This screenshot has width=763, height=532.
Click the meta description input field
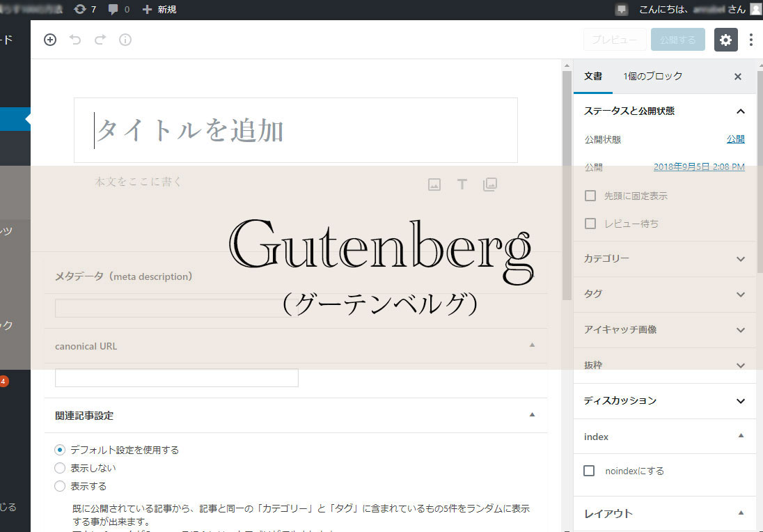tap(177, 308)
